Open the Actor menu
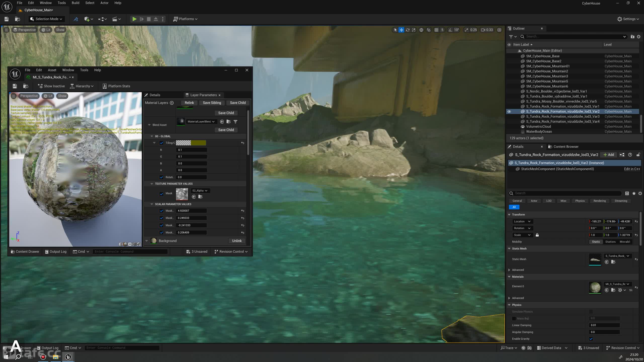 104,3
